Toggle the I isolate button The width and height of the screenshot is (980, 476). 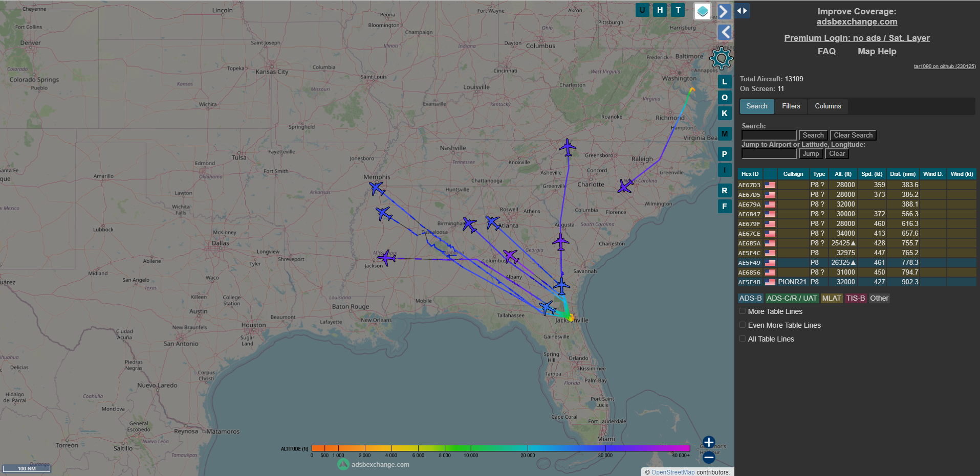(x=725, y=170)
